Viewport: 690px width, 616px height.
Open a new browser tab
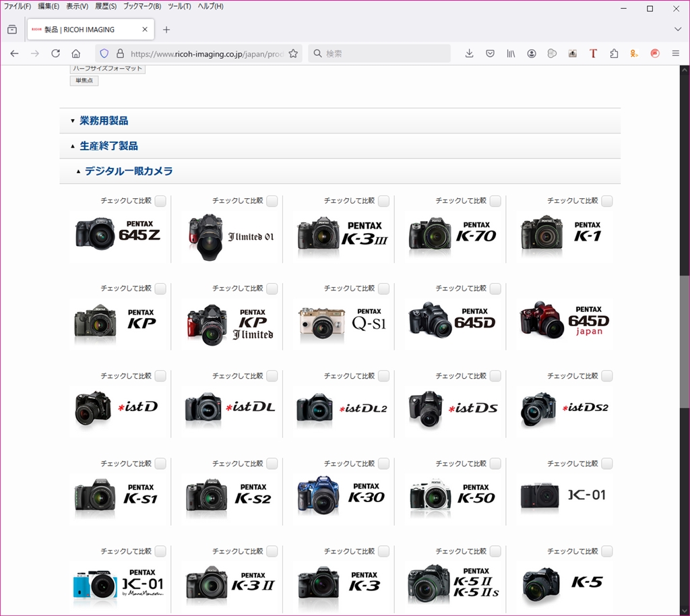(x=166, y=30)
